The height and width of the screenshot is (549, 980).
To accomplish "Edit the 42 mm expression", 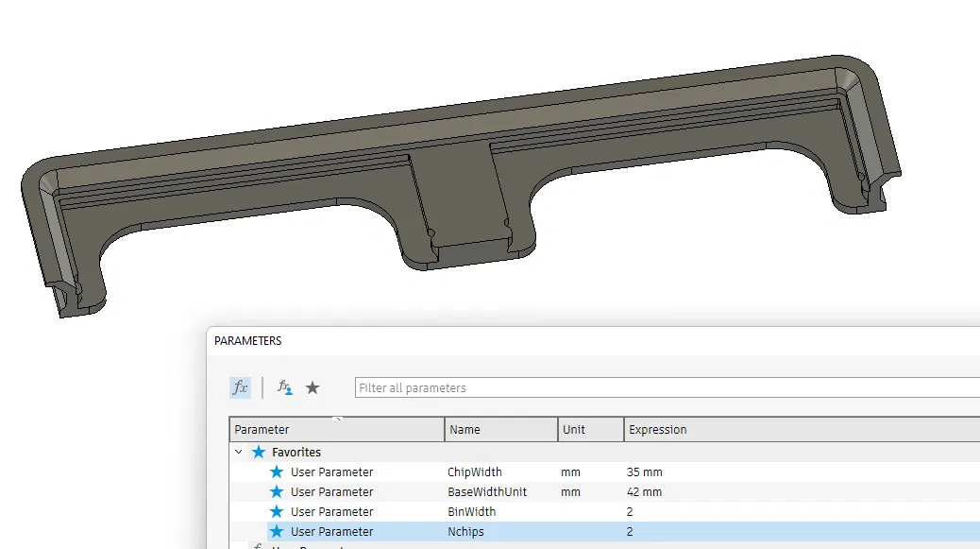I will click(x=645, y=492).
